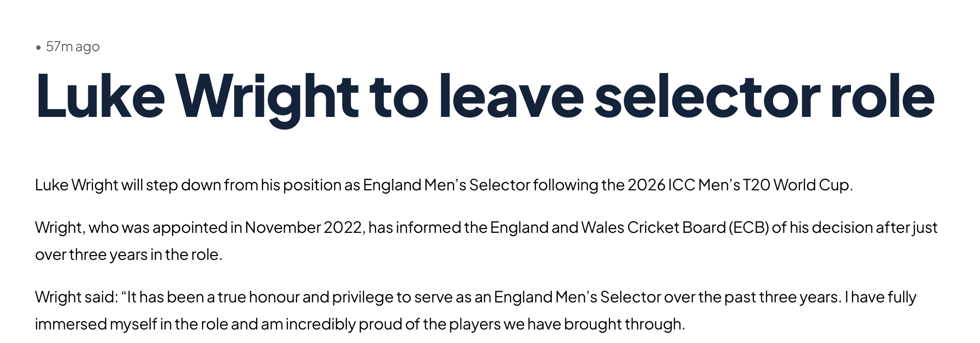The width and height of the screenshot is (980, 343).
Task: Click the paragraph starting "Luke Wright will step down"
Action: click(x=444, y=185)
